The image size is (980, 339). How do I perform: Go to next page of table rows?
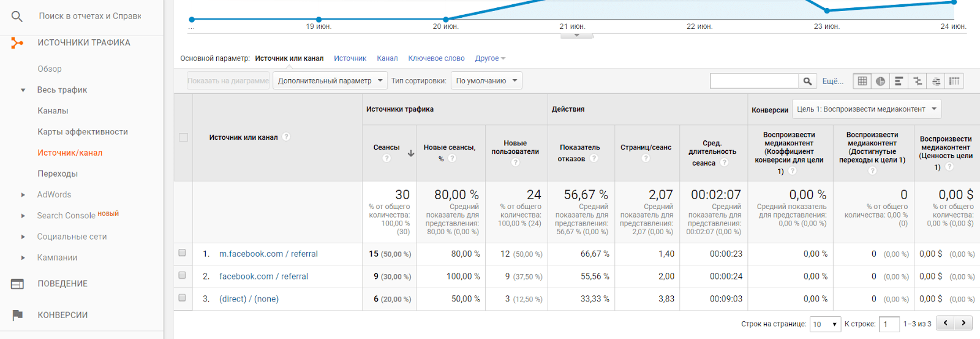[963, 323]
